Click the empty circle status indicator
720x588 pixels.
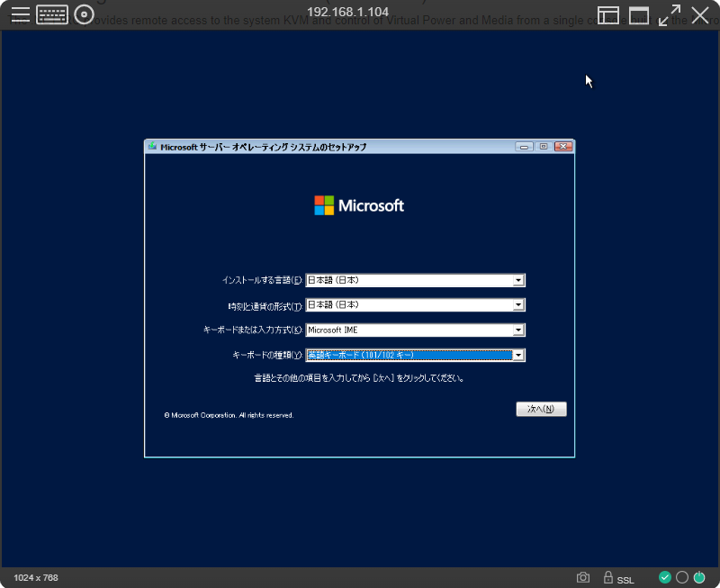pyautogui.click(x=682, y=577)
